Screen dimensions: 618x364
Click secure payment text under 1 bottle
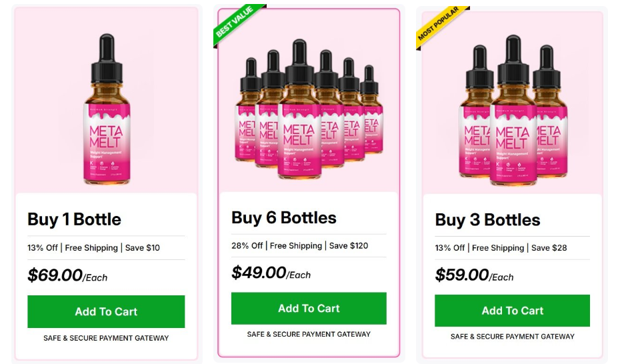[106, 338]
